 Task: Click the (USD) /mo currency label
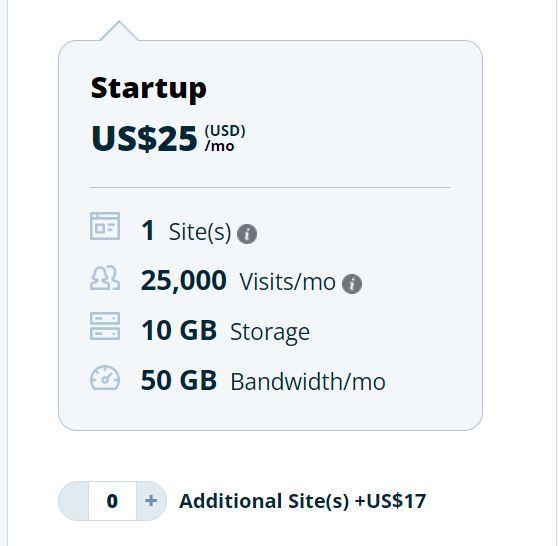(x=225, y=138)
